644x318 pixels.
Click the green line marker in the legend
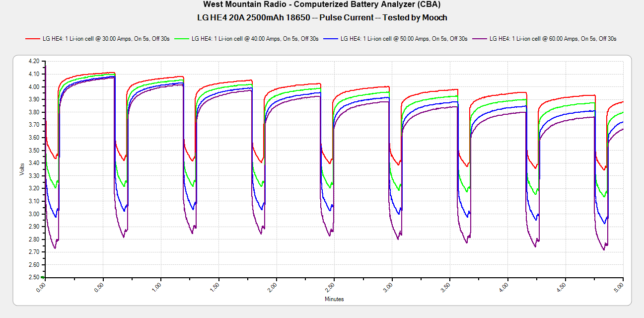(x=181, y=38)
